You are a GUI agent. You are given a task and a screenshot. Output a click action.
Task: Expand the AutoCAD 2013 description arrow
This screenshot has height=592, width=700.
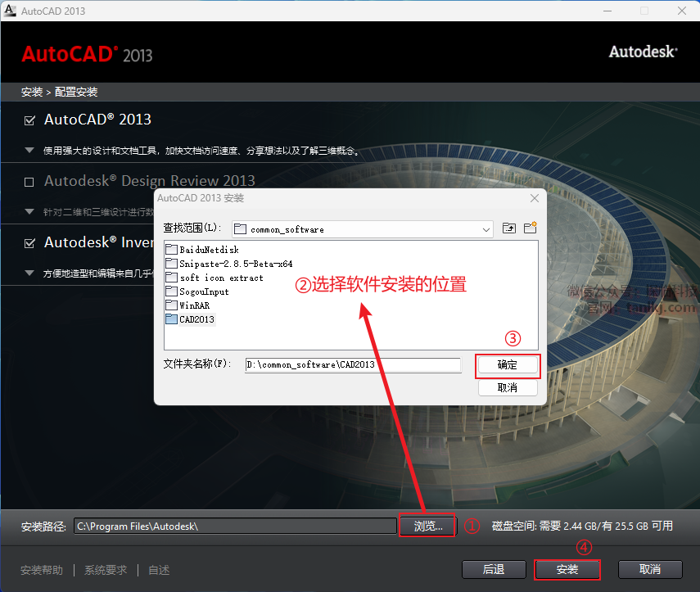click(29, 151)
